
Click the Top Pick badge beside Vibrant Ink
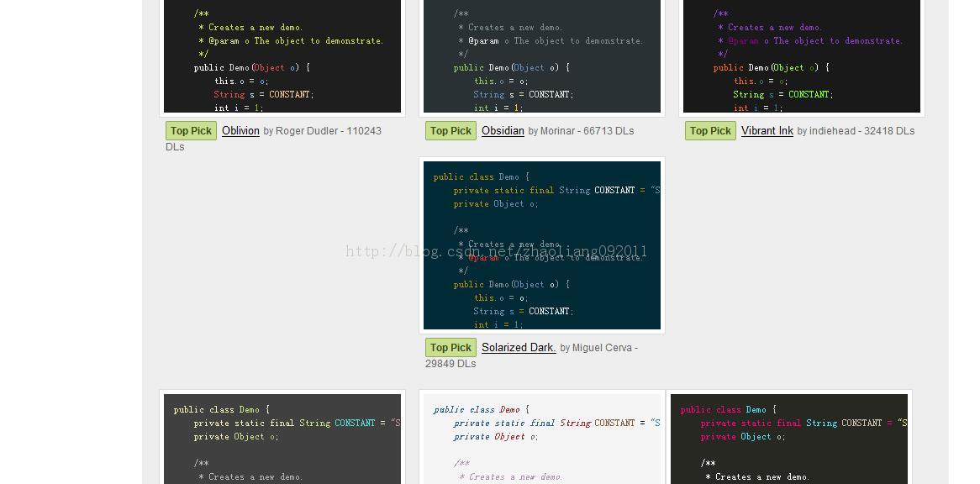710,130
